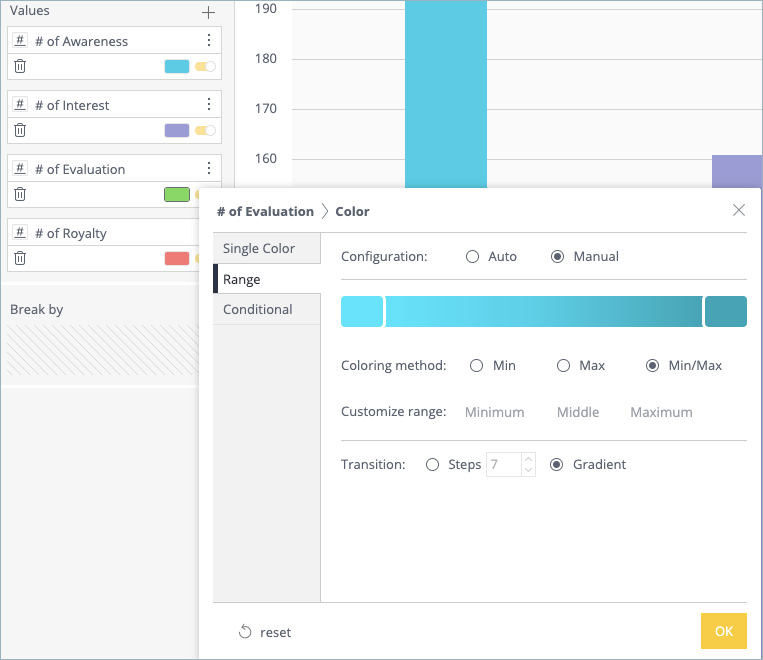Toggle off the # of Awareness series

pos(205,67)
